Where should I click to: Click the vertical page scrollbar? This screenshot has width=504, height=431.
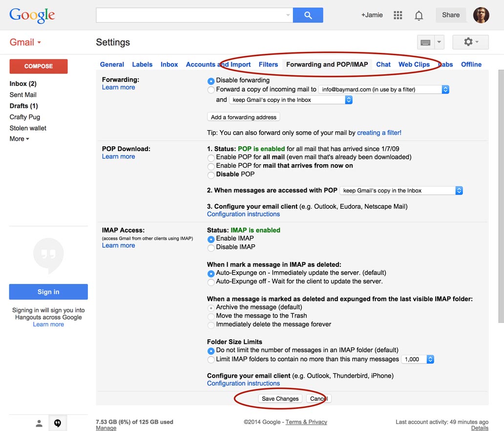[x=501, y=195]
